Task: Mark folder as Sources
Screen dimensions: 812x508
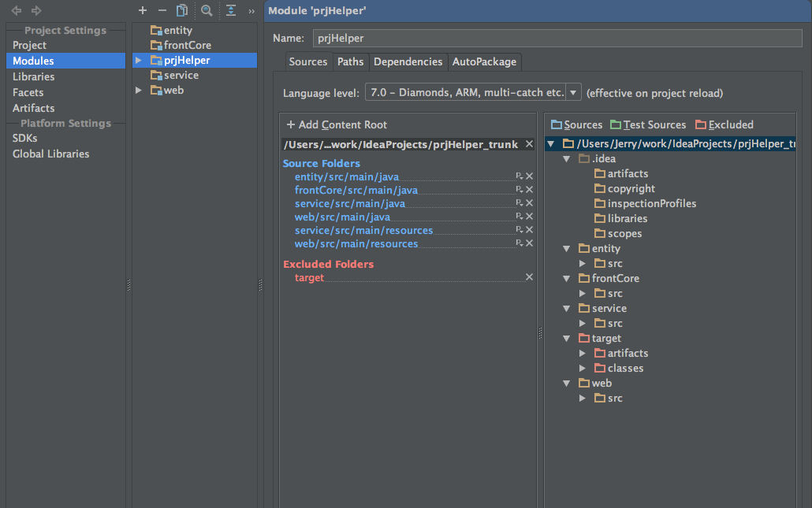Action: 576,124
